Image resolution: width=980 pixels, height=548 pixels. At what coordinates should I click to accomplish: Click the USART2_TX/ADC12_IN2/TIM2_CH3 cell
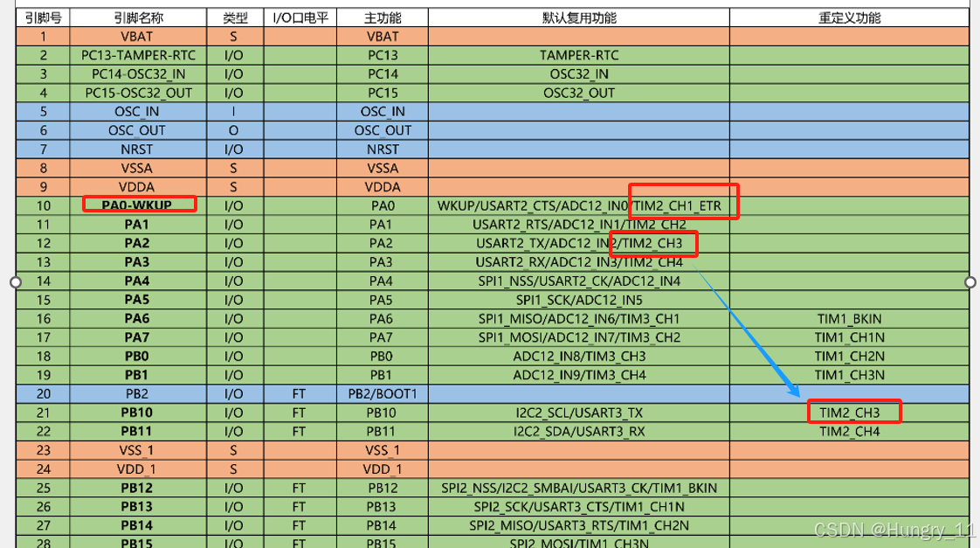579,243
